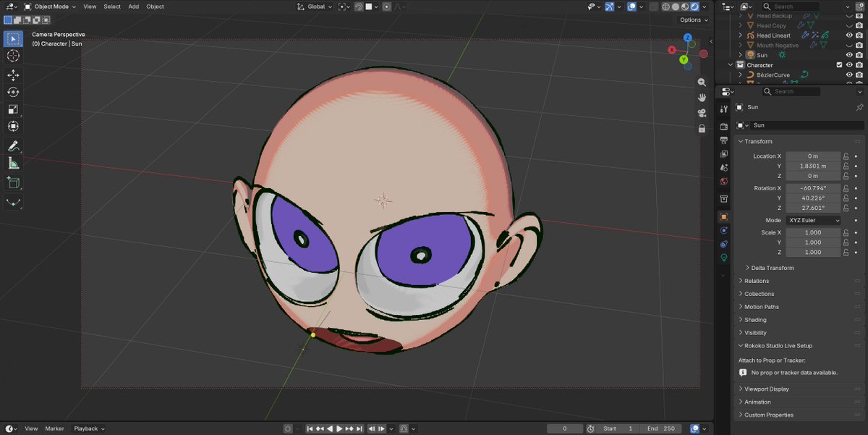This screenshot has height=435, width=868.
Task: Click the End frame field 250
Action: [663, 428]
